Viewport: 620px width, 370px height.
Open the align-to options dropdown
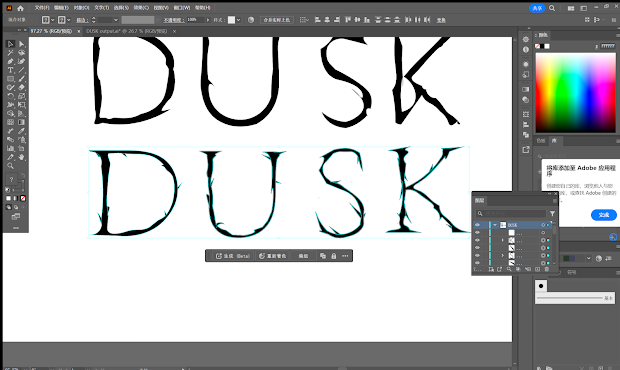pos(304,20)
